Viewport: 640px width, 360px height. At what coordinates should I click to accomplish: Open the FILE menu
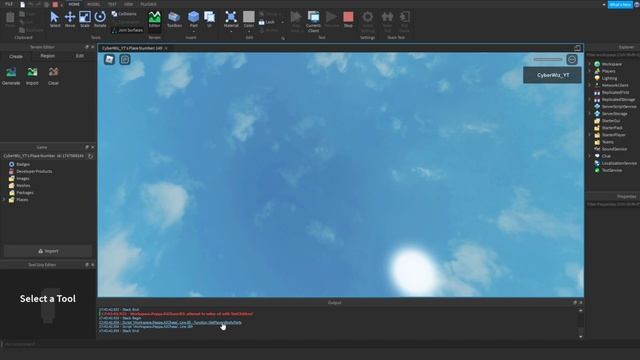tap(9, 4)
